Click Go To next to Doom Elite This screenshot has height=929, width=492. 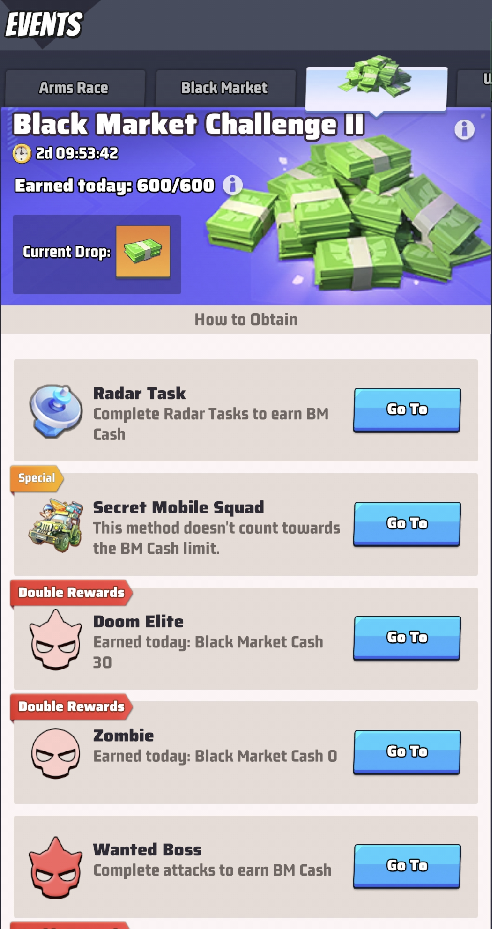tap(407, 638)
